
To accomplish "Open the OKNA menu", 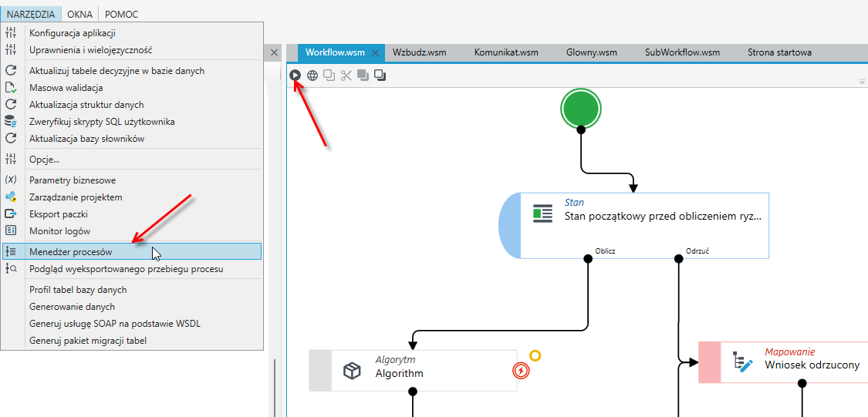I will (x=79, y=15).
